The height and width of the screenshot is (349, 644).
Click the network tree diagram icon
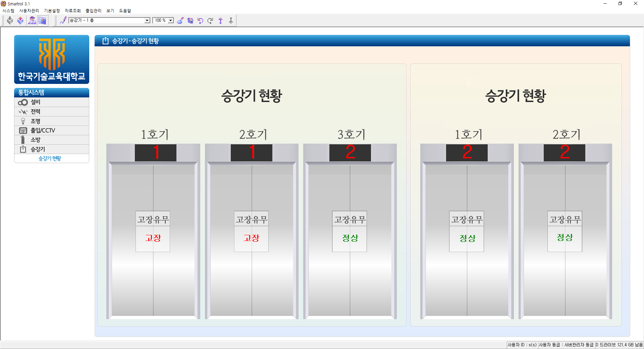pyautogui.click(x=32, y=20)
